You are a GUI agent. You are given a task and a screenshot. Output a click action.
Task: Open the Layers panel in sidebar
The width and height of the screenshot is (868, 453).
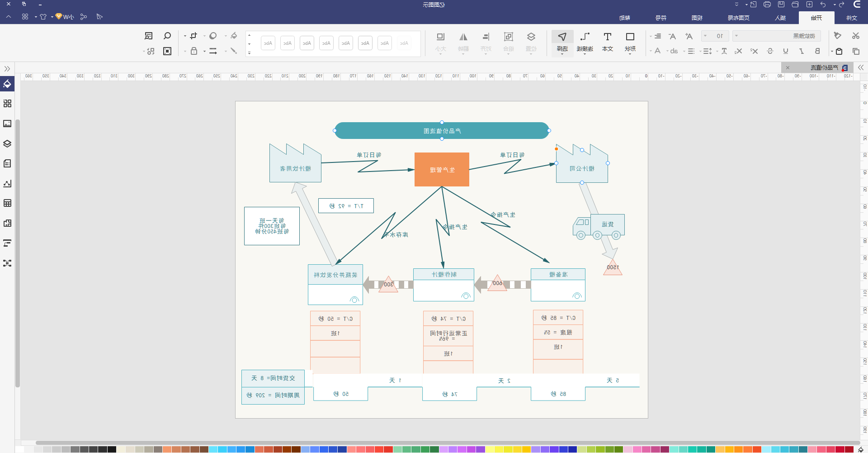coord(7,143)
